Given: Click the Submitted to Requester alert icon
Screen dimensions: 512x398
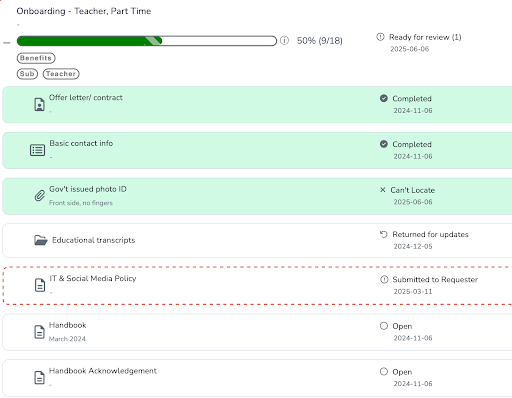Looking at the screenshot, I should (384, 279).
